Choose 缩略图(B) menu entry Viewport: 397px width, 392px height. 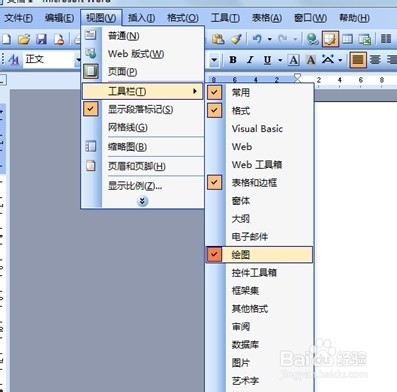[x=143, y=147]
